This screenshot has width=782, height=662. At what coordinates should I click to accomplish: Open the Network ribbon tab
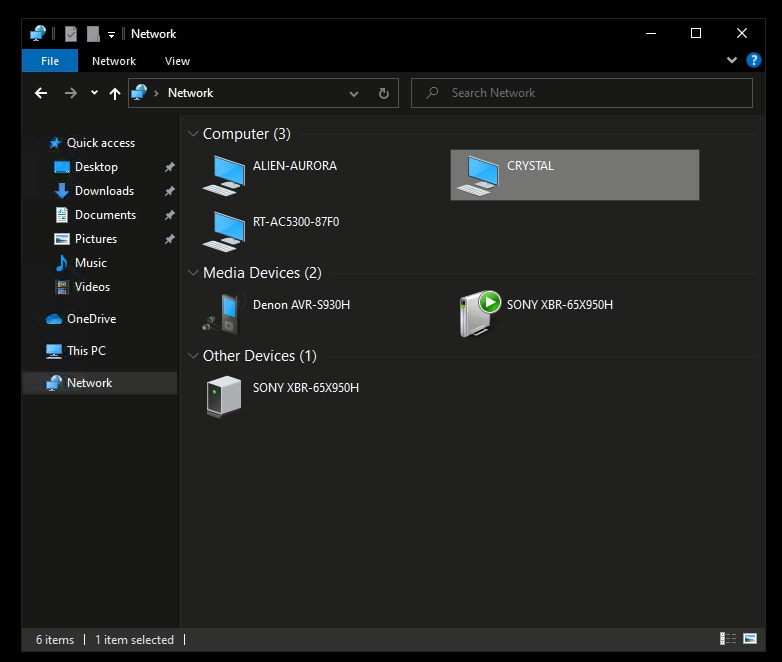tap(114, 61)
